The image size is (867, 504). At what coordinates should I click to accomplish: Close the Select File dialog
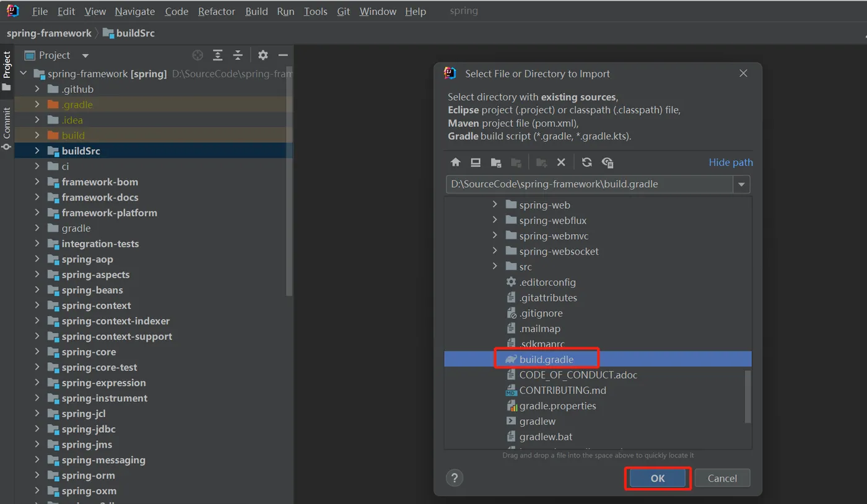tap(743, 73)
